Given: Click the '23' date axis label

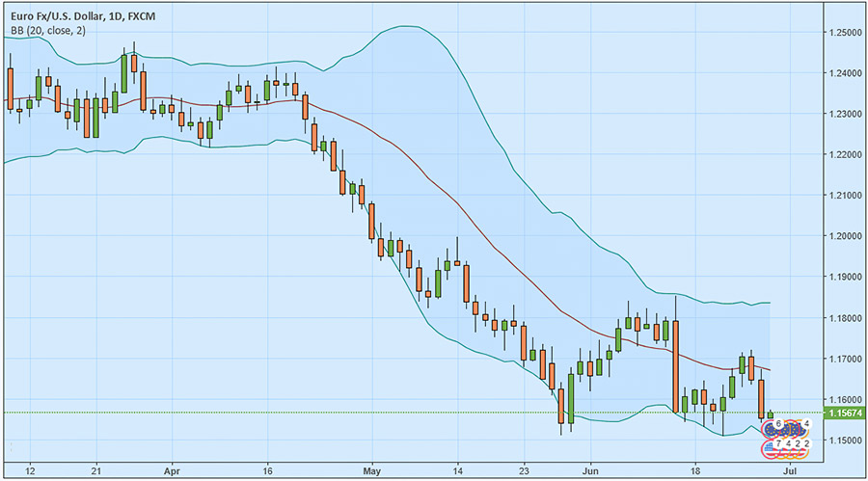Looking at the screenshot, I should pyautogui.click(x=525, y=471).
